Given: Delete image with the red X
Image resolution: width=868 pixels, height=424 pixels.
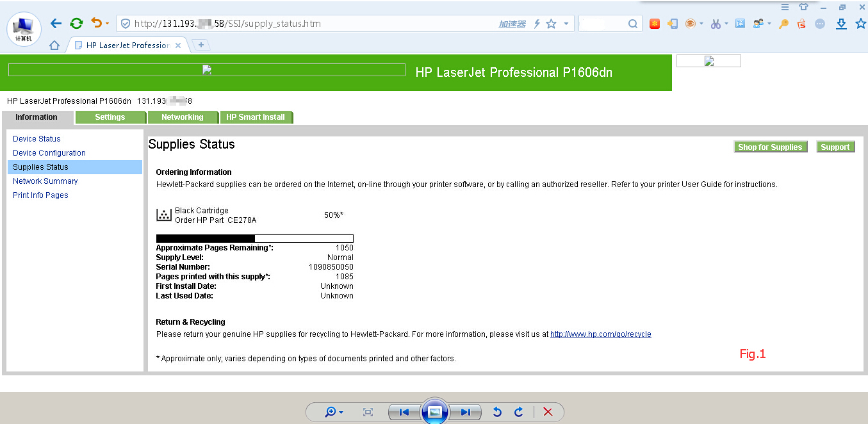Looking at the screenshot, I should 548,412.
